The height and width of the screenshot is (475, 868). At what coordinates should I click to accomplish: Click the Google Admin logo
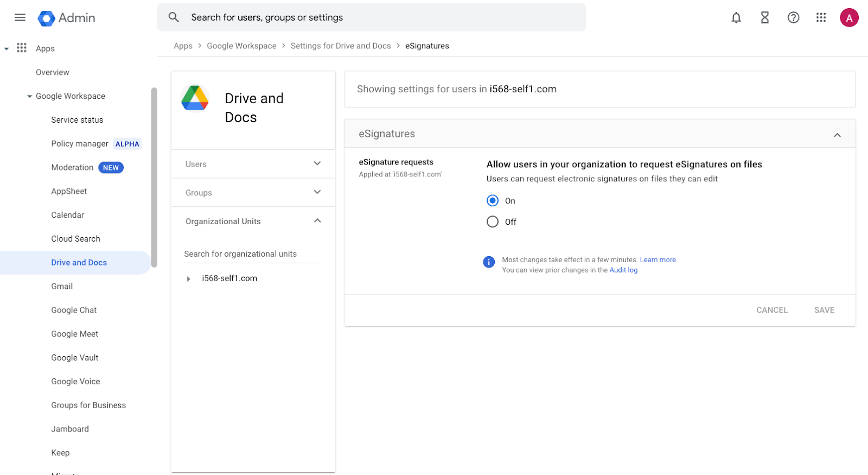click(66, 18)
